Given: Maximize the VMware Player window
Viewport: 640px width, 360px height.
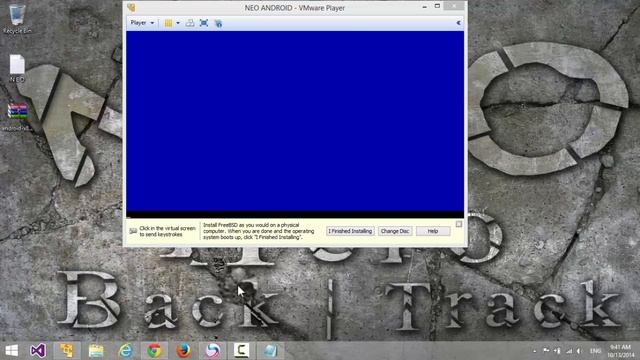Looking at the screenshot, I should tap(437, 7).
